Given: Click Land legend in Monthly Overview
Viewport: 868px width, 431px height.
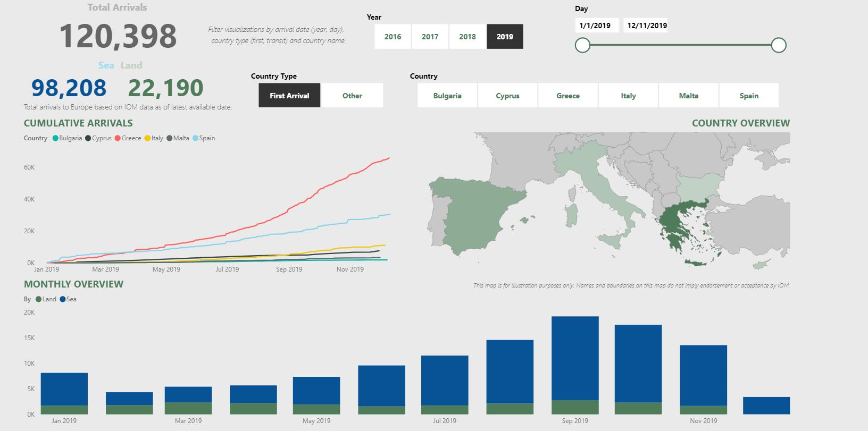Looking at the screenshot, I should (x=46, y=299).
